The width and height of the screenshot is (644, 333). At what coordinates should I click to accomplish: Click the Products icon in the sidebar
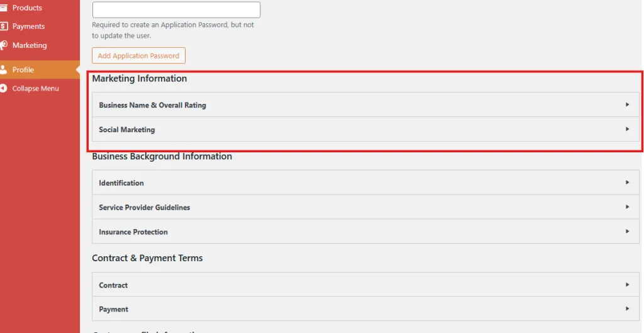(3, 8)
